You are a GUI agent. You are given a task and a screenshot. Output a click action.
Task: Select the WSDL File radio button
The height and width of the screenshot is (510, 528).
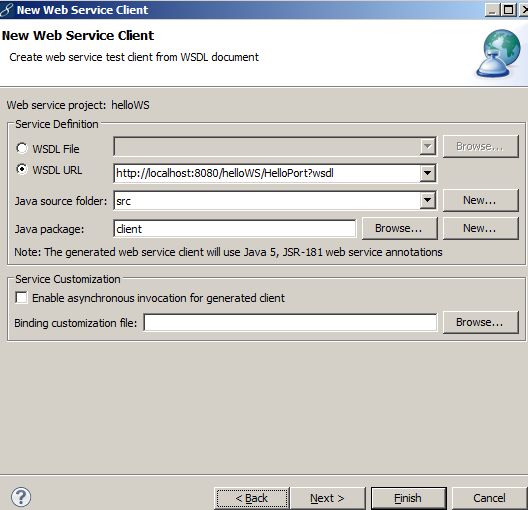pyautogui.click(x=22, y=148)
